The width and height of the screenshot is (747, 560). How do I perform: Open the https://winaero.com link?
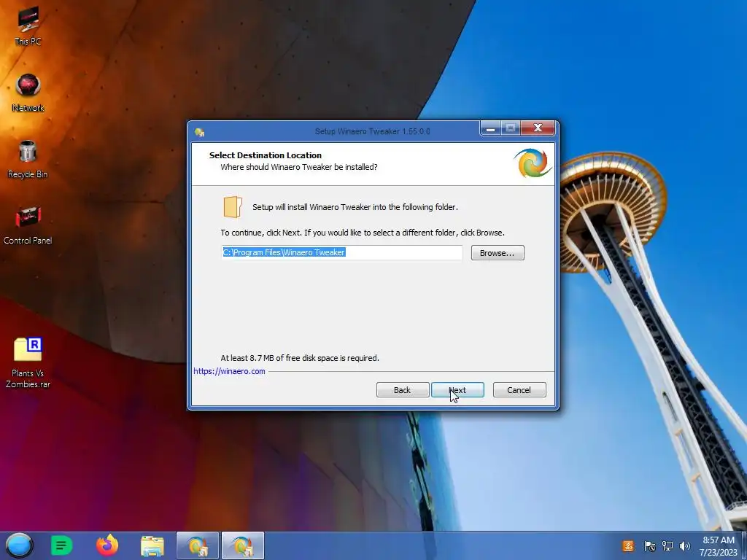coord(229,371)
